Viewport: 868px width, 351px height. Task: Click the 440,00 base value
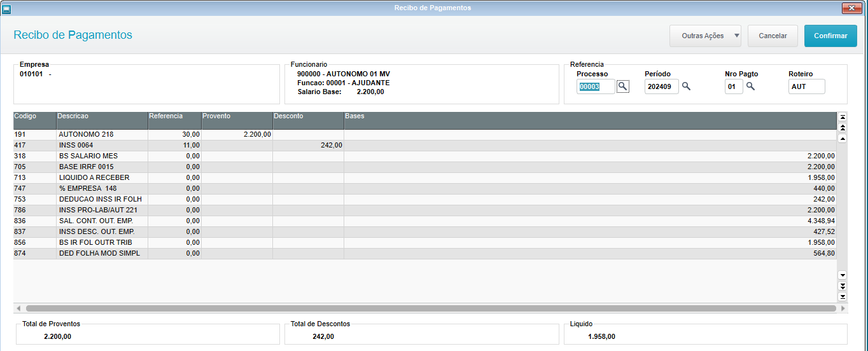(x=823, y=189)
